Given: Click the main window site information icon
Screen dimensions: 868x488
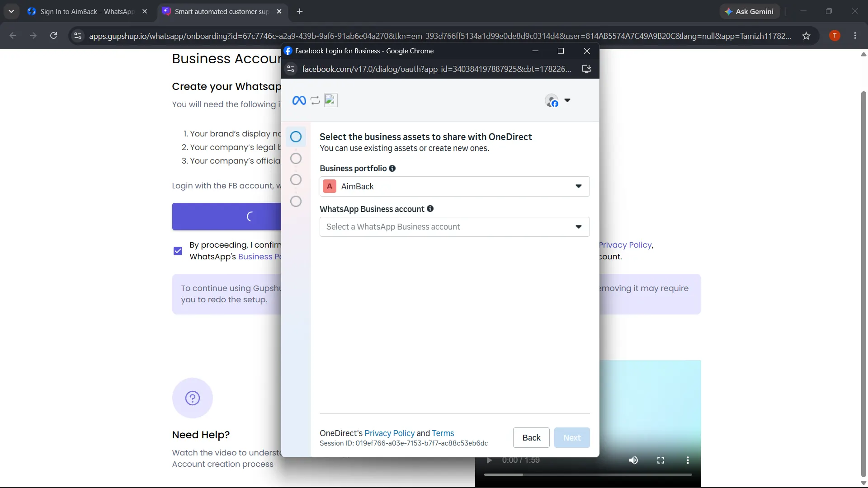Looking at the screenshot, I should click(x=78, y=36).
